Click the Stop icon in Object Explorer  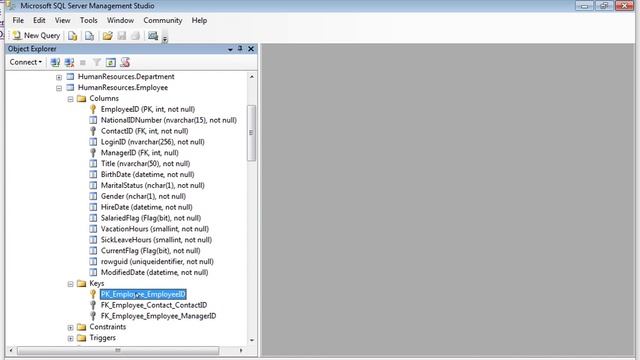[83, 62]
